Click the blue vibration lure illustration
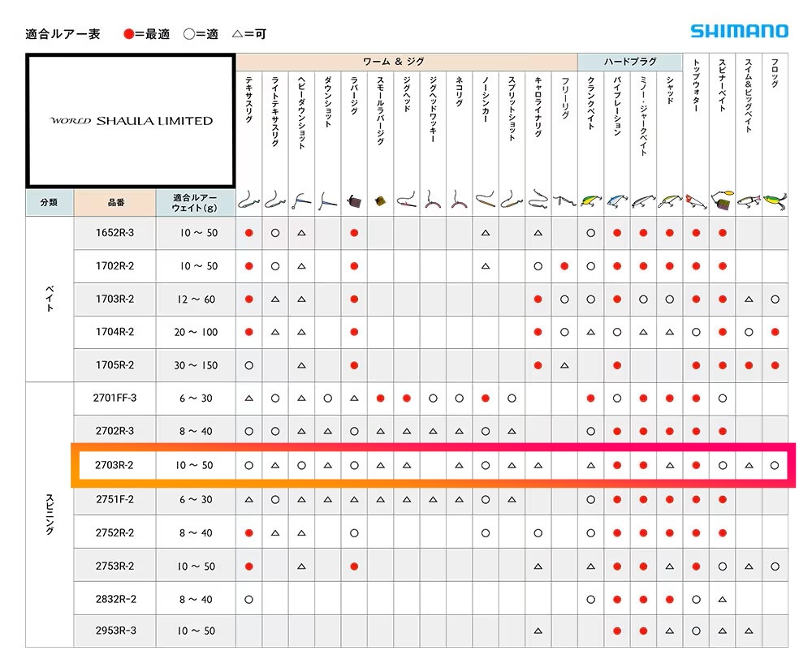 (617, 200)
